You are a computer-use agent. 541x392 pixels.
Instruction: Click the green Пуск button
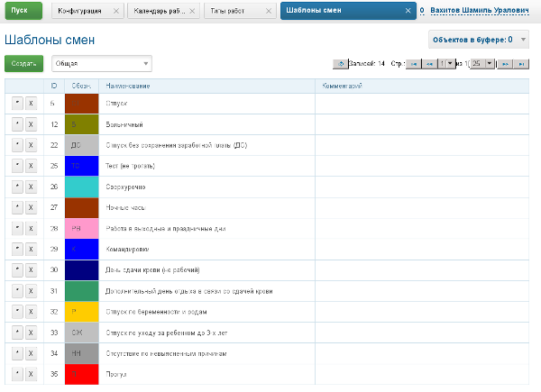pyautogui.click(x=21, y=11)
